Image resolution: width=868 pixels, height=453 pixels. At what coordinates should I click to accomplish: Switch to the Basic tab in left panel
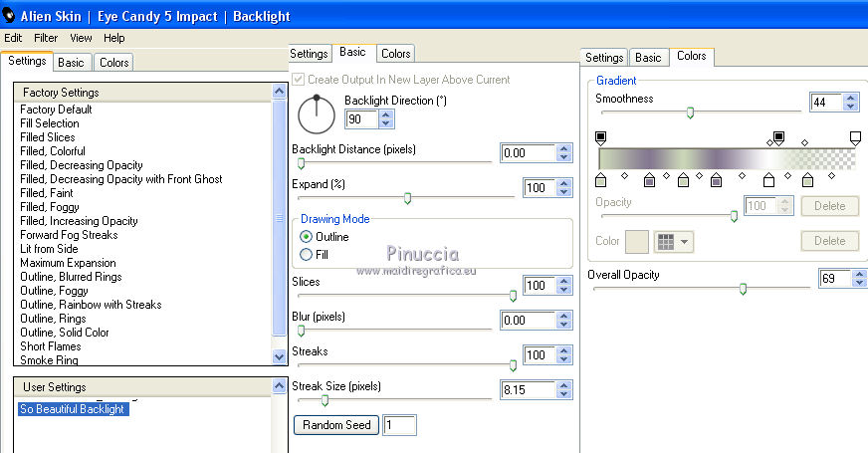[71, 63]
